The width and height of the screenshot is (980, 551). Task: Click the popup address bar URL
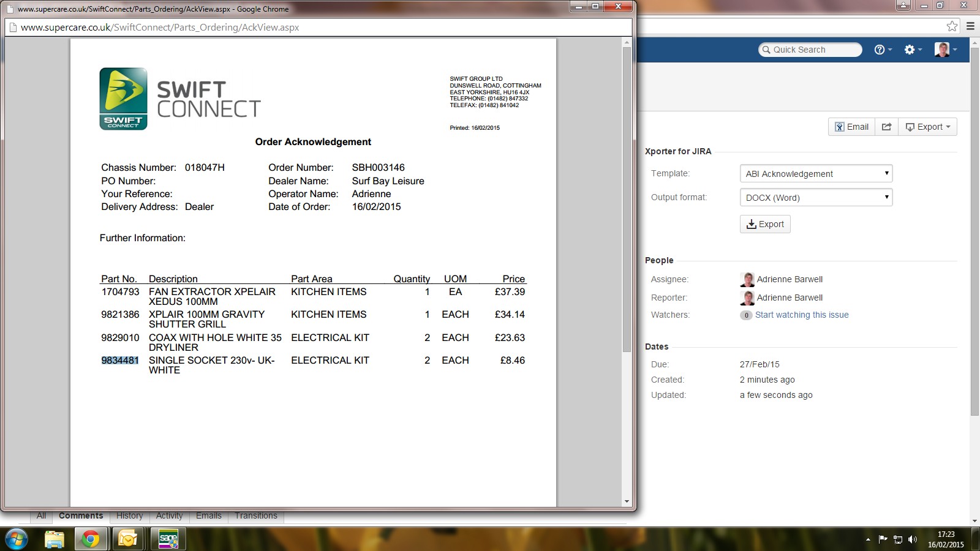coord(160,28)
